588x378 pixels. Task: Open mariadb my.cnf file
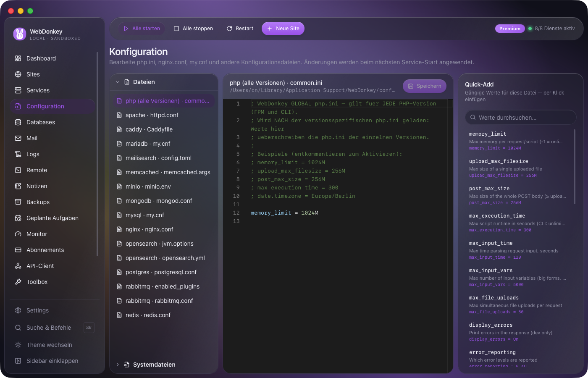point(164,144)
